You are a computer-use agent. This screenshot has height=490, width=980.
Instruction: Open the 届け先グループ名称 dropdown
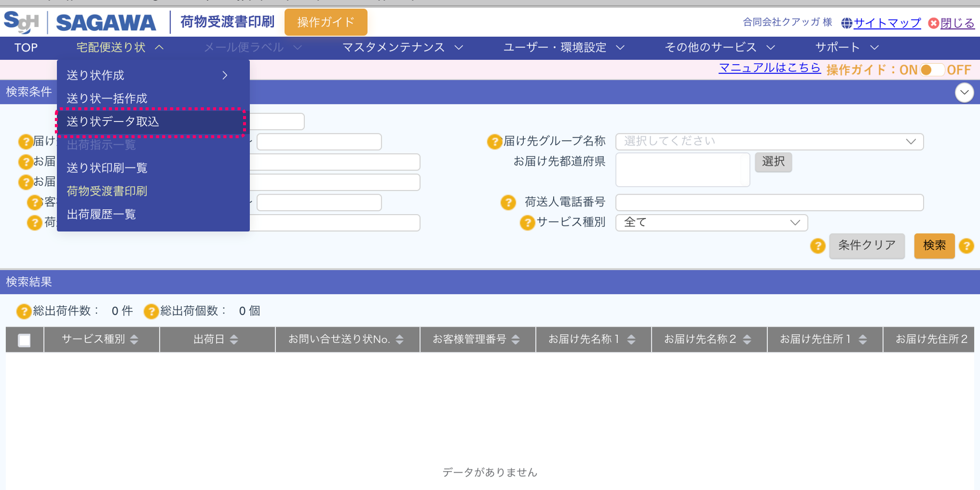[x=769, y=141]
